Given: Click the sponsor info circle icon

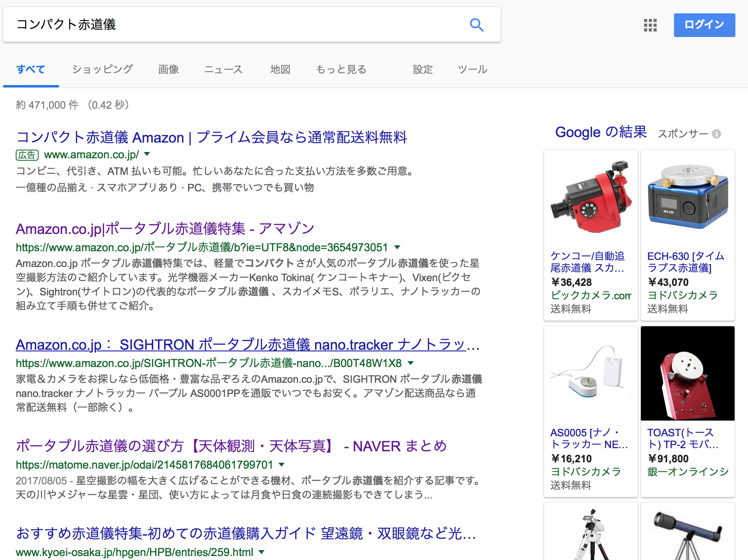Looking at the screenshot, I should (x=717, y=134).
